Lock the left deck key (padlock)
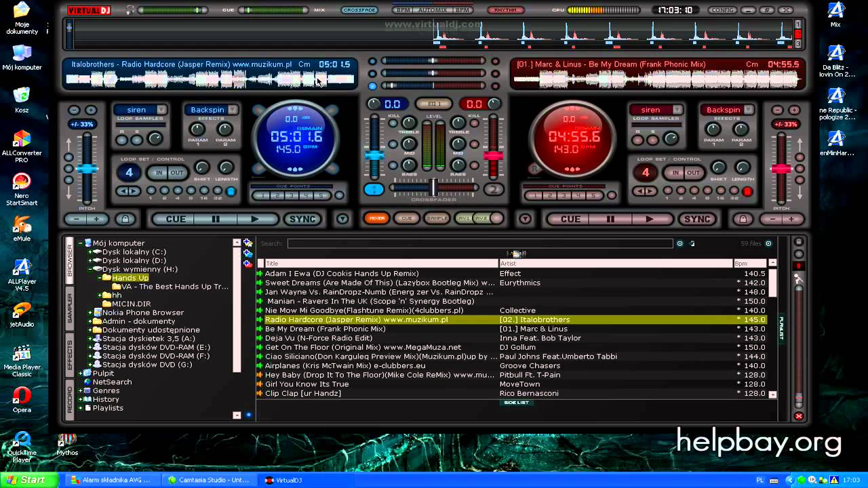 [x=125, y=219]
